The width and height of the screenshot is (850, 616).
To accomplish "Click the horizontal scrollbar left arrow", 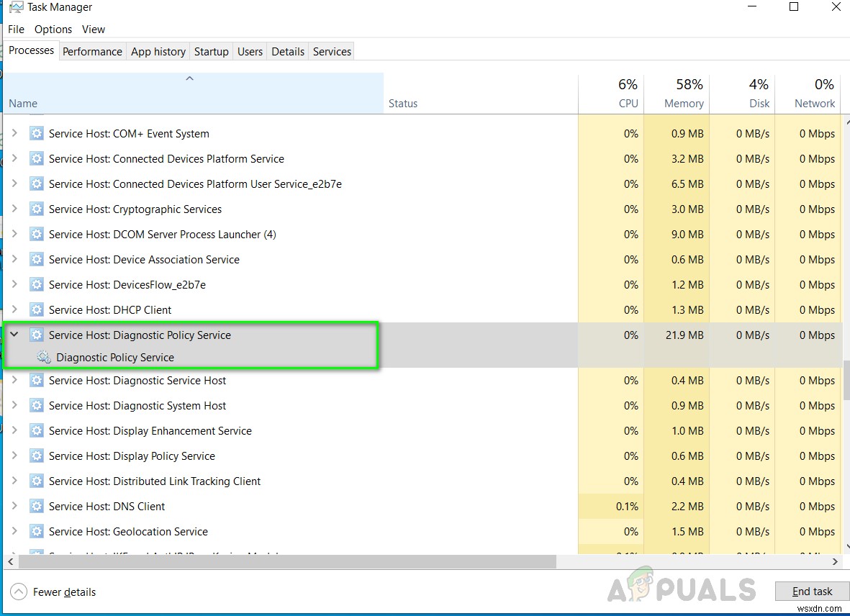I will 10,562.
